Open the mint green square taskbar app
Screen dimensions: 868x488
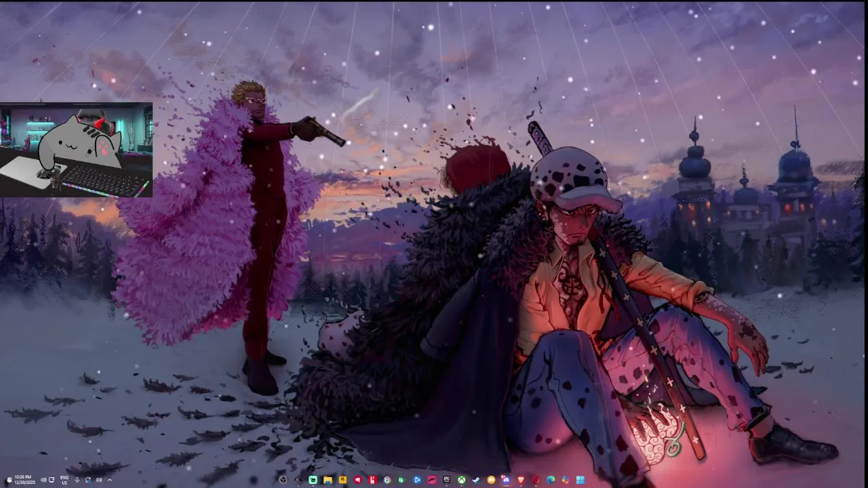tap(313, 480)
